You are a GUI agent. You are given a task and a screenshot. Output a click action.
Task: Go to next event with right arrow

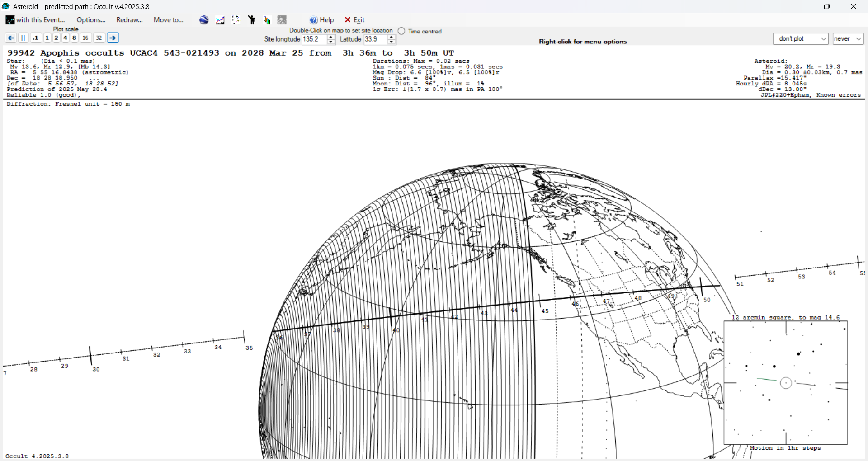[x=113, y=38]
